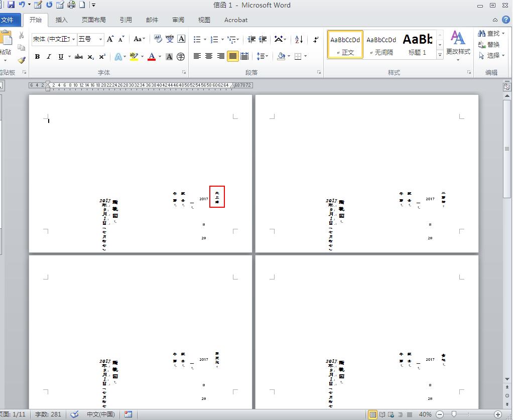Click the sort A-Z icon
This screenshot has width=513, height=420.
(299, 39)
